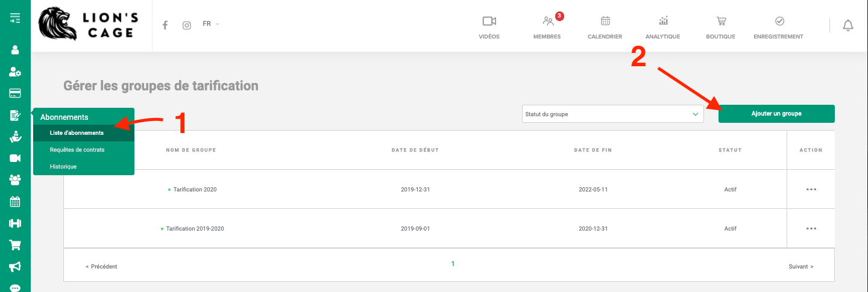Open the credit card icon in sidebar
The height and width of the screenshot is (292, 868).
(15, 93)
